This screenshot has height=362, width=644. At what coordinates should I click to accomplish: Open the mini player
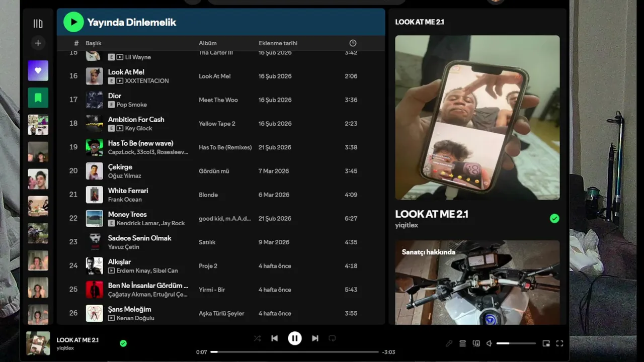click(x=546, y=343)
